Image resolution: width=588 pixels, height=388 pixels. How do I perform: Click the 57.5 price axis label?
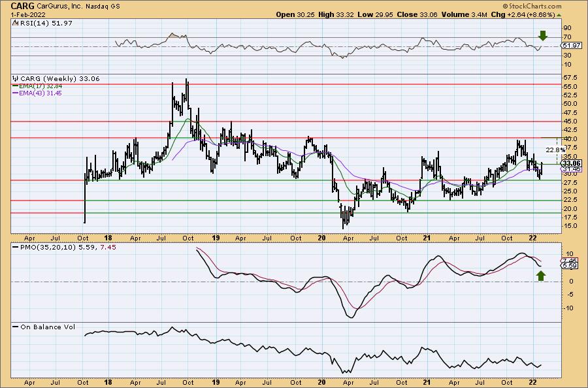(x=570, y=78)
